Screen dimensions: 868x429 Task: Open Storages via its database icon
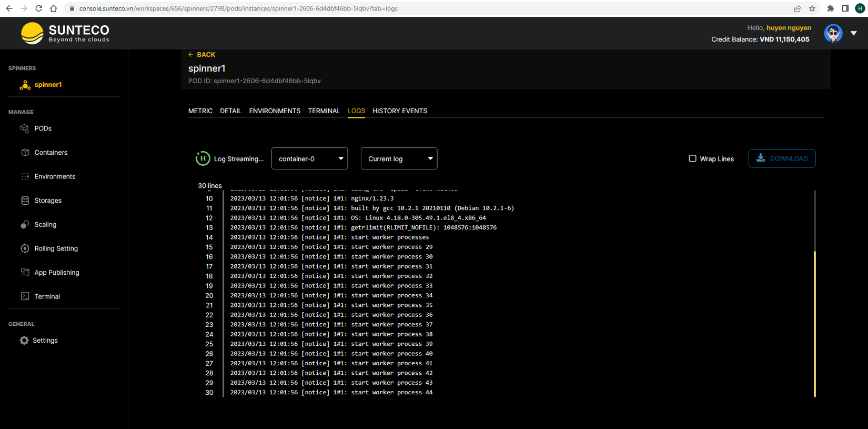pyautogui.click(x=25, y=200)
